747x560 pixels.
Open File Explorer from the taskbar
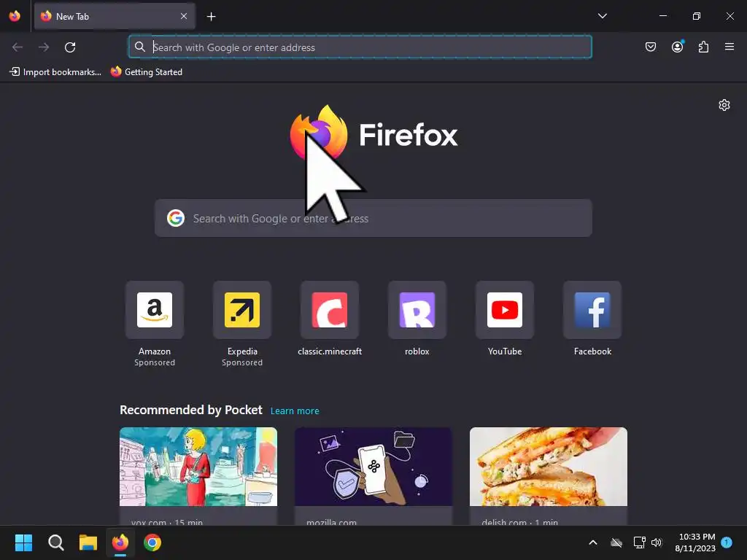[88, 542]
